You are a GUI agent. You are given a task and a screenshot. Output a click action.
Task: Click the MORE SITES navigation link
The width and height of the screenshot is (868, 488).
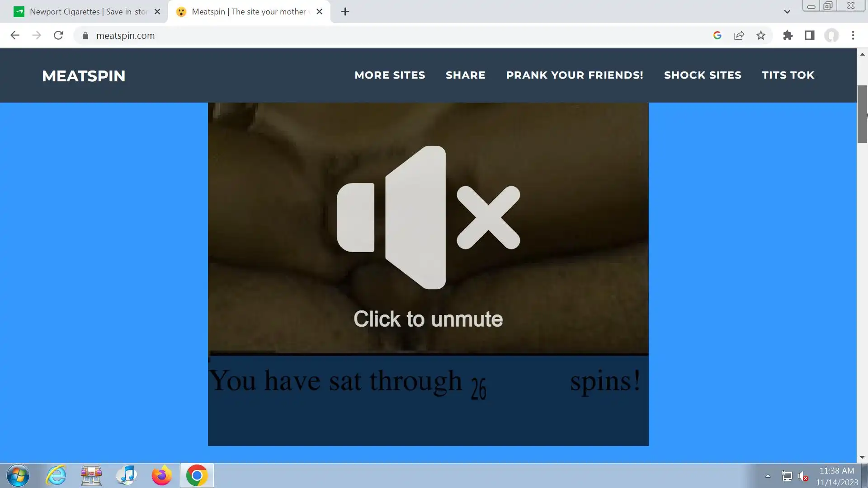point(390,75)
